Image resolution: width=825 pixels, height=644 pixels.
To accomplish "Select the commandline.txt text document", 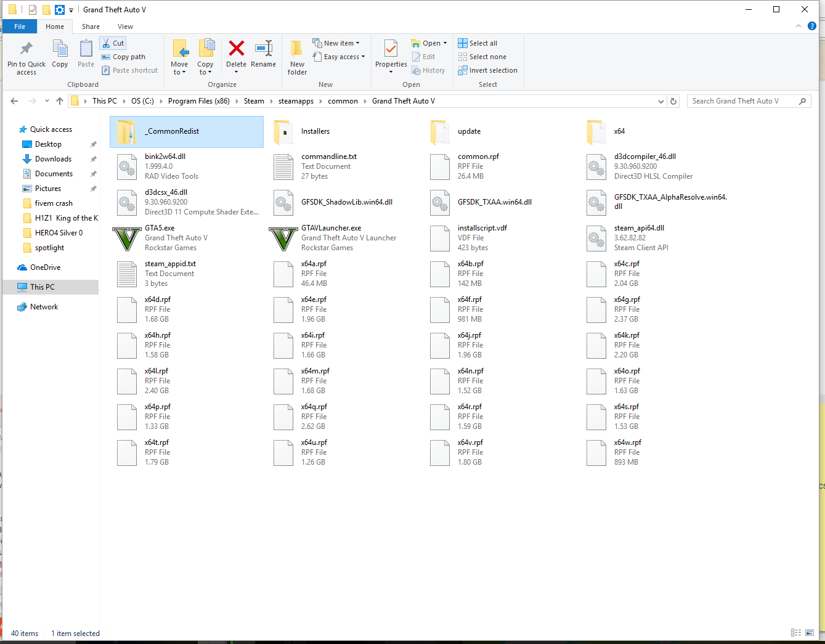I will click(x=315, y=166).
